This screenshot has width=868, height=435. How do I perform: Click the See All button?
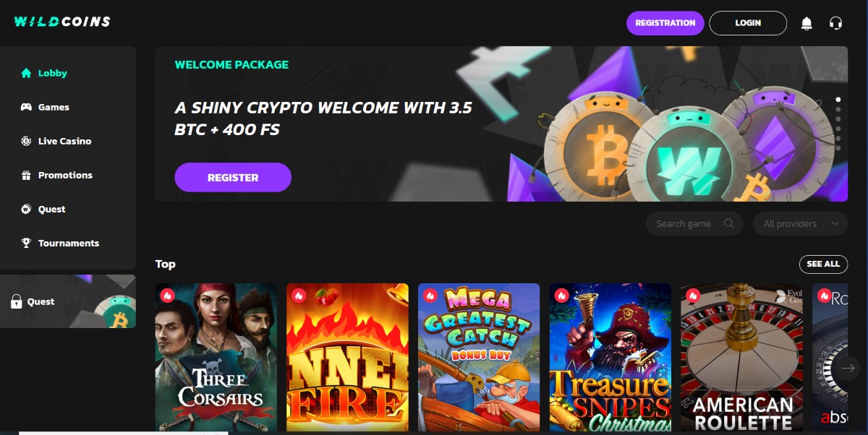tap(823, 264)
